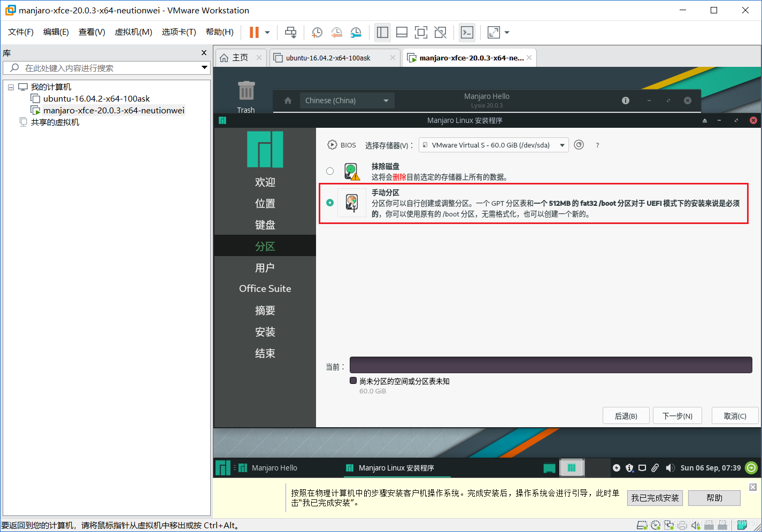The width and height of the screenshot is (762, 532).
Task: Click the 抹除磁盘 disk icon
Action: click(x=352, y=172)
